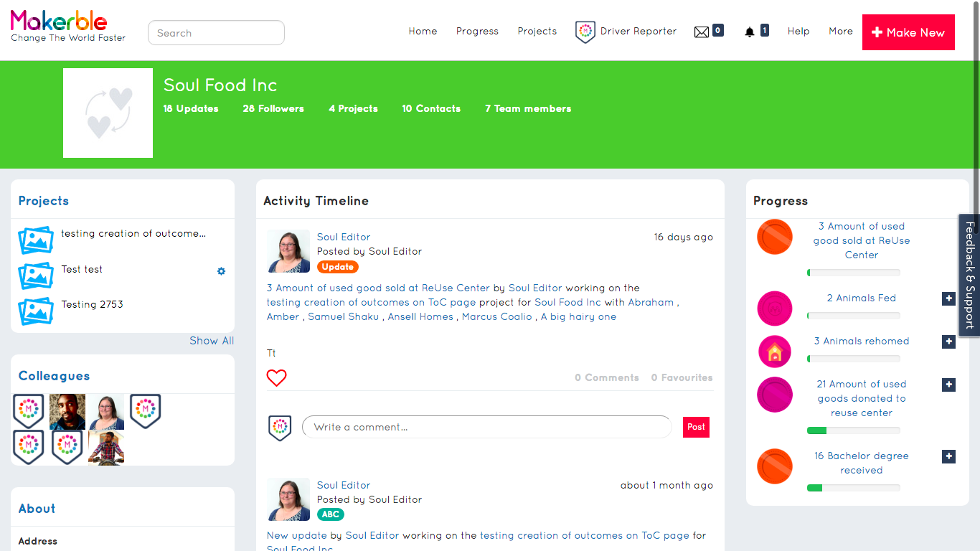Go to the Home menu
The height and width of the screenshot is (551, 980).
click(423, 32)
